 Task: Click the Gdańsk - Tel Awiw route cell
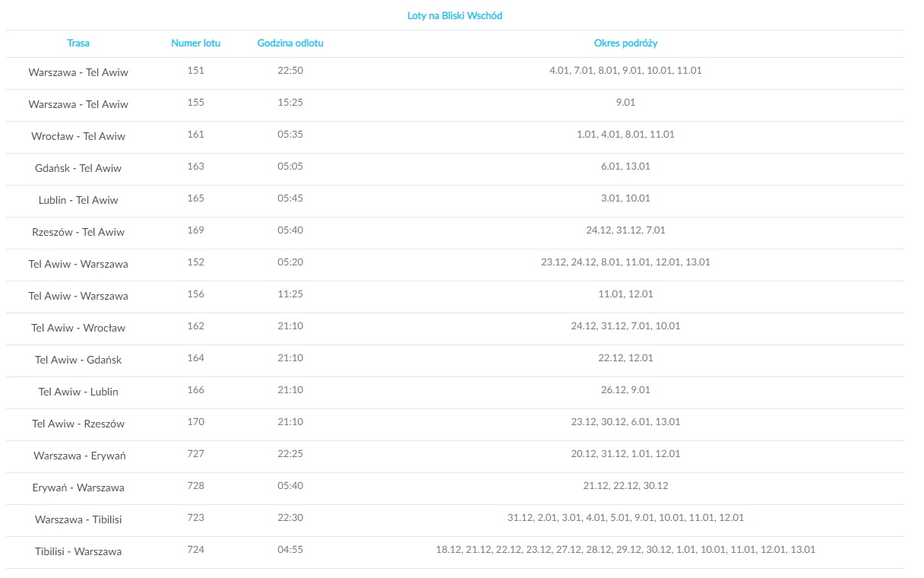pos(78,169)
